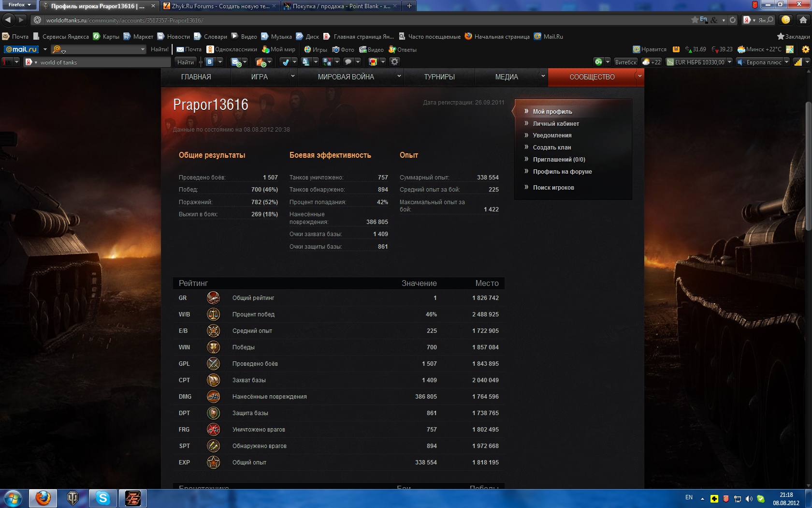812x508 pixels.
Task: Expand the ИГРА menu arrow
Action: pyautogui.click(x=292, y=76)
